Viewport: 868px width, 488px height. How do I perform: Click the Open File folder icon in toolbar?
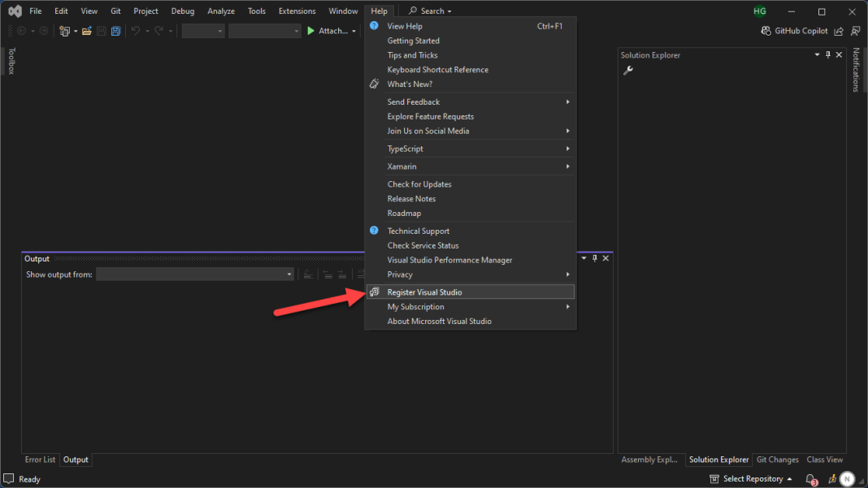tap(86, 31)
